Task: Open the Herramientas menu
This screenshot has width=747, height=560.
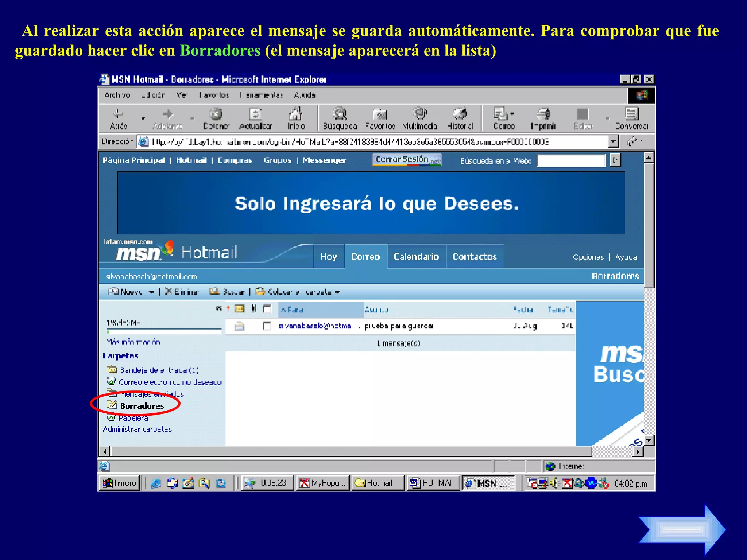Action: (261, 95)
